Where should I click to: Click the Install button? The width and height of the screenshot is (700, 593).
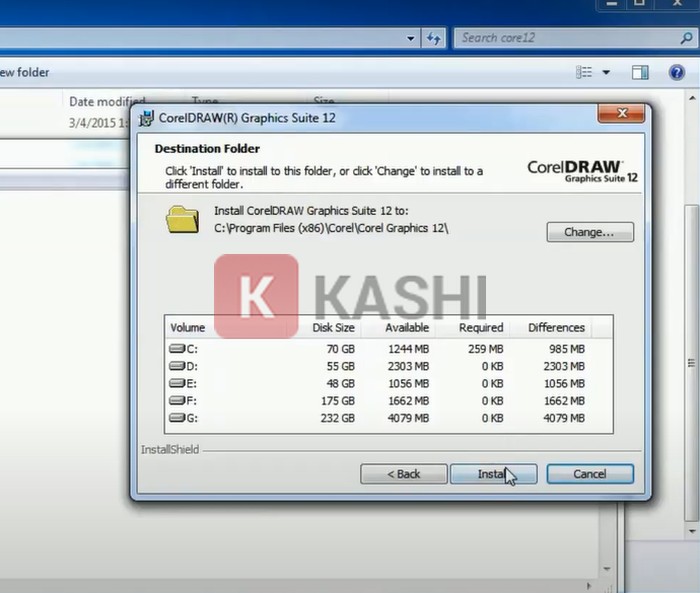[493, 473]
